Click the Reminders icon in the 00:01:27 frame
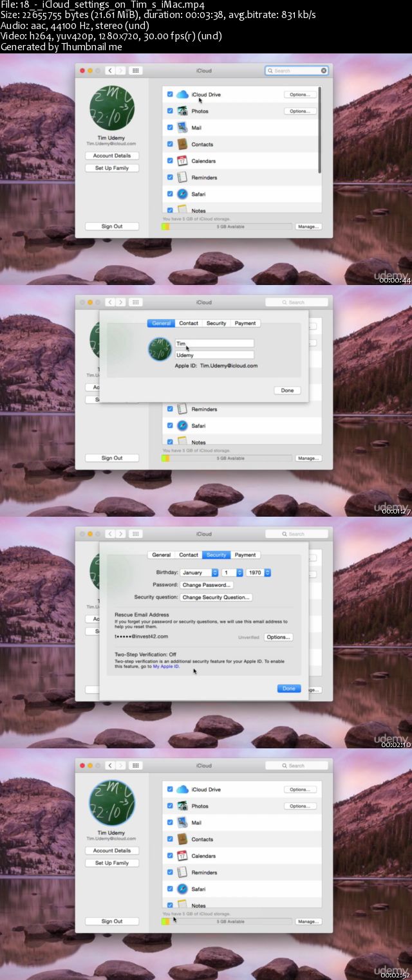The width and height of the screenshot is (412, 980). (x=182, y=409)
